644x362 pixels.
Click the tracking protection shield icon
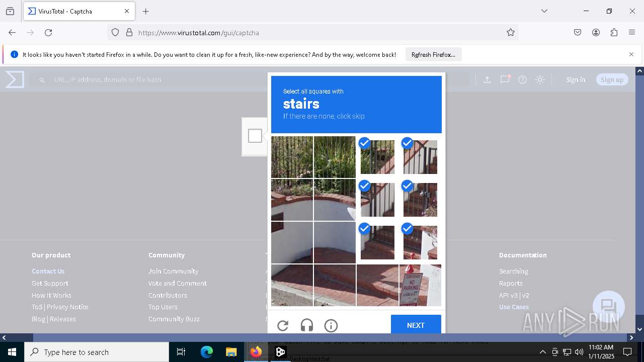[x=115, y=33]
